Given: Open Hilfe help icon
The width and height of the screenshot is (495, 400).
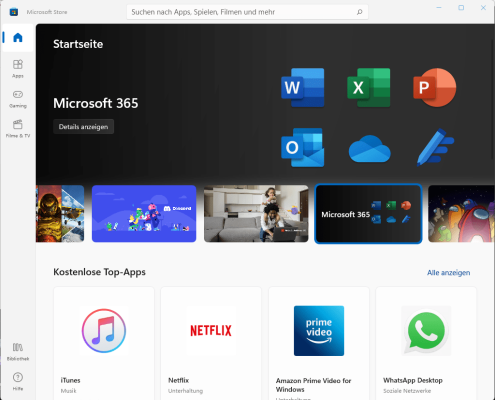Looking at the screenshot, I should (18, 381).
